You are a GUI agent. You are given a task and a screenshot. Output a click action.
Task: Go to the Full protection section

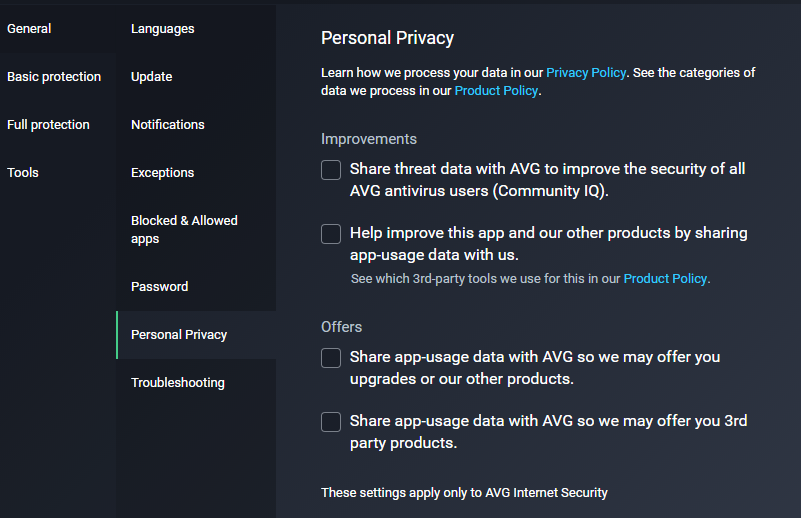(x=48, y=125)
